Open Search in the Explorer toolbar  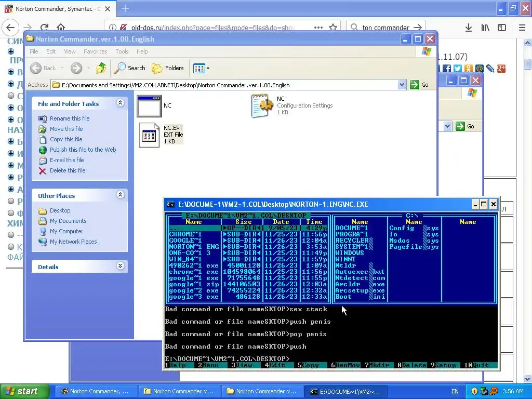129,68
